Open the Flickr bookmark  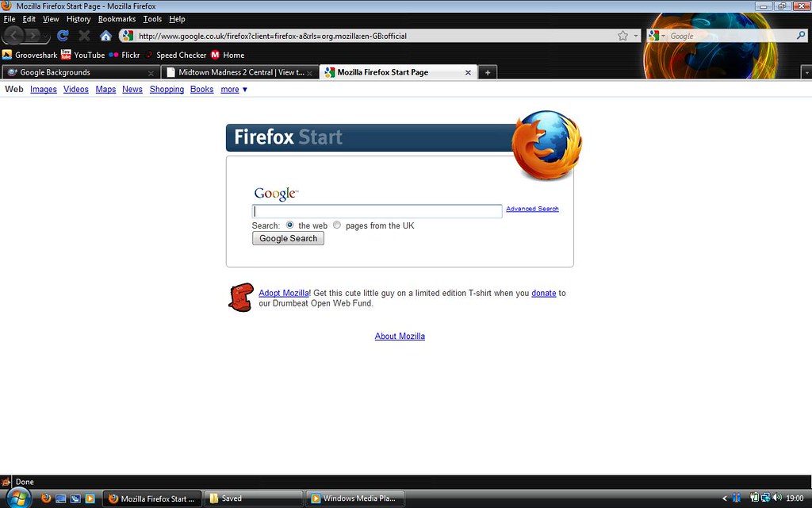[124, 55]
